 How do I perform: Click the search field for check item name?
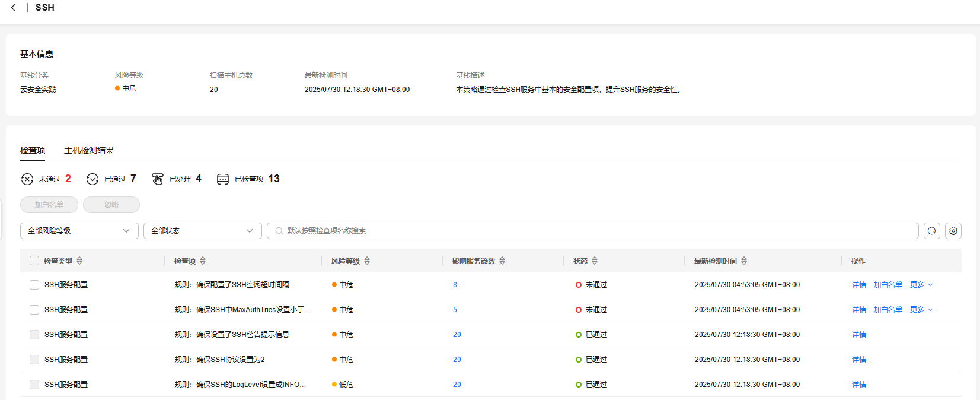point(593,231)
